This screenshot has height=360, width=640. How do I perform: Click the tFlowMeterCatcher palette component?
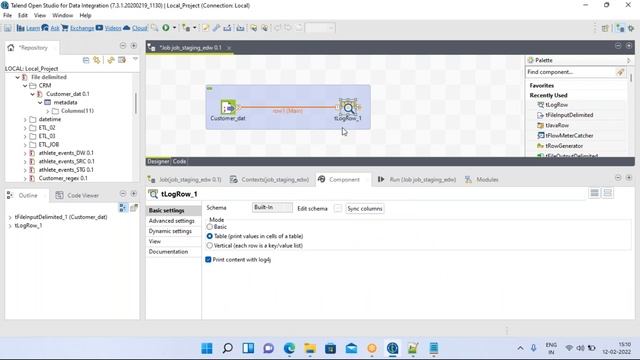point(569,136)
